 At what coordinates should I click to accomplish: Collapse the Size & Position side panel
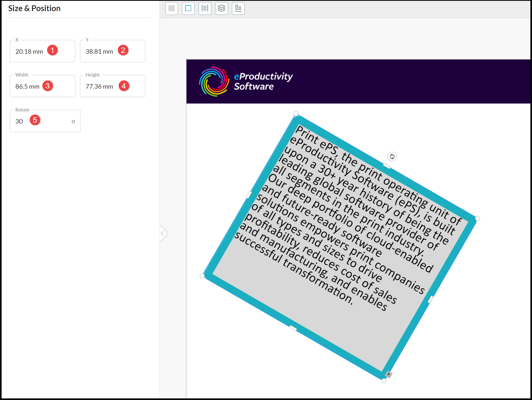[162, 233]
